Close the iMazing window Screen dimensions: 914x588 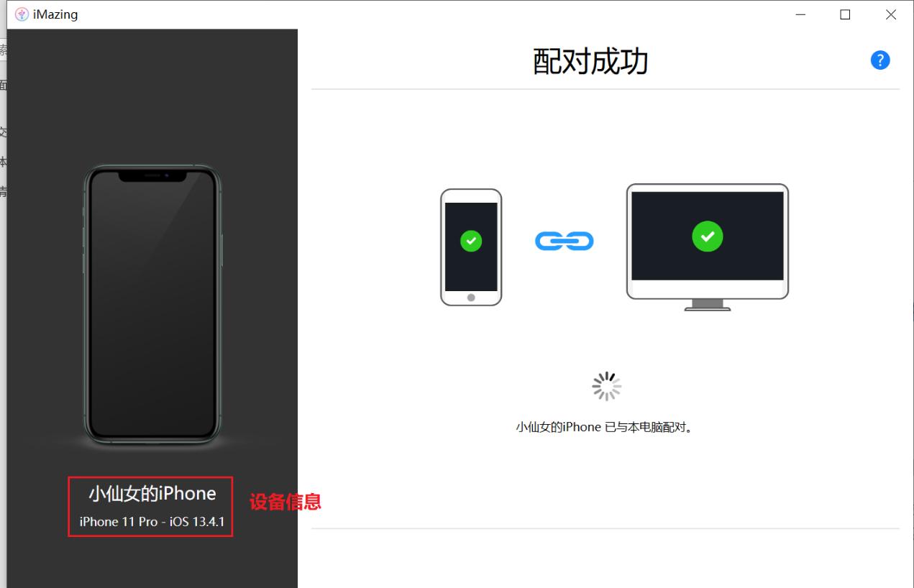coord(891,14)
